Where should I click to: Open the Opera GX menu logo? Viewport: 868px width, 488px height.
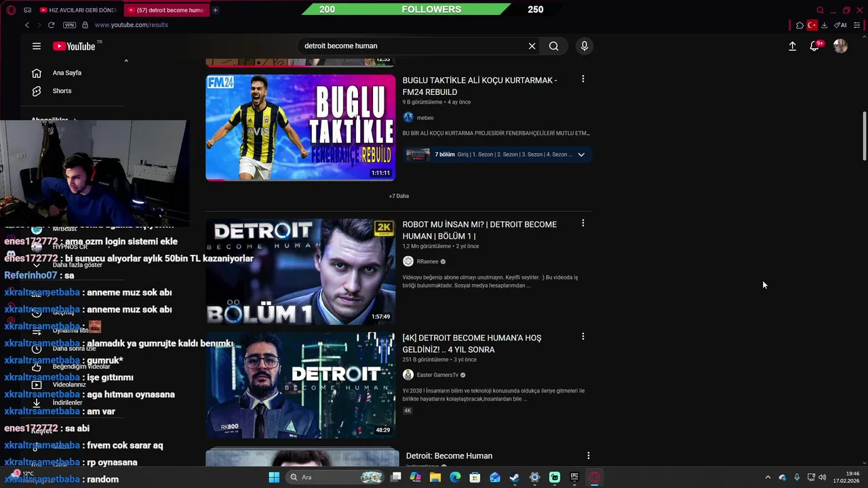click(10, 10)
